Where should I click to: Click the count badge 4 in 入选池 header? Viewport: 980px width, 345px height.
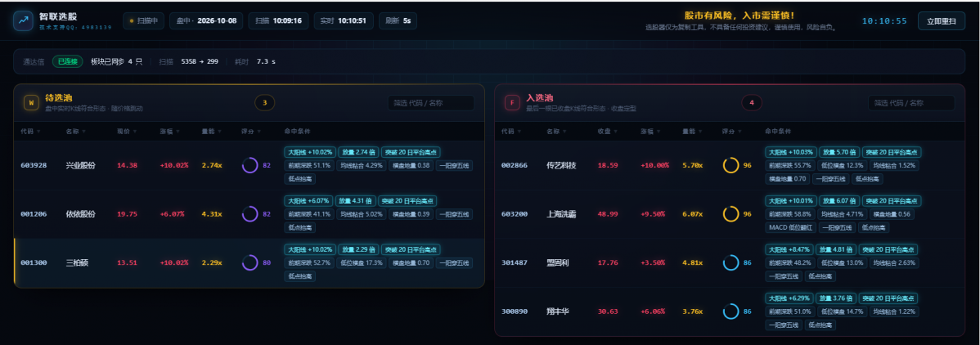(x=752, y=103)
